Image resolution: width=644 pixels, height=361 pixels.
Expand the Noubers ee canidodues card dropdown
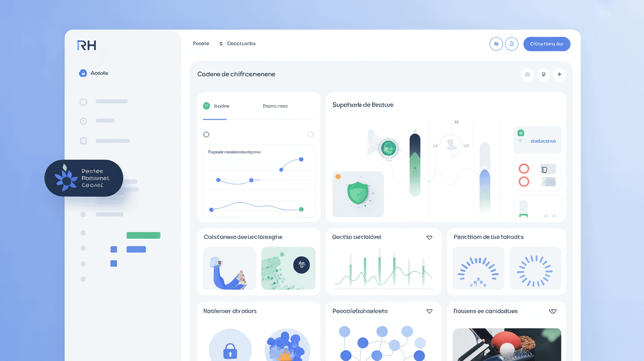(553, 311)
